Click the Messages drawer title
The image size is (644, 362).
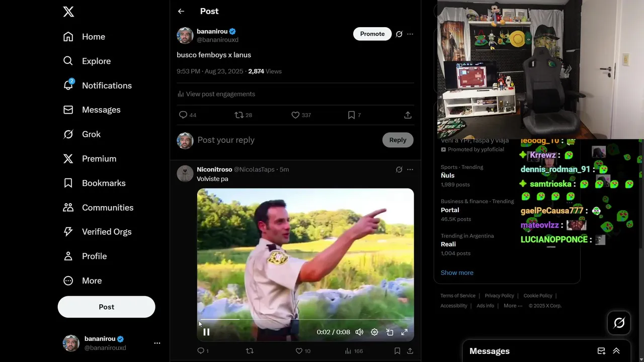(x=490, y=351)
